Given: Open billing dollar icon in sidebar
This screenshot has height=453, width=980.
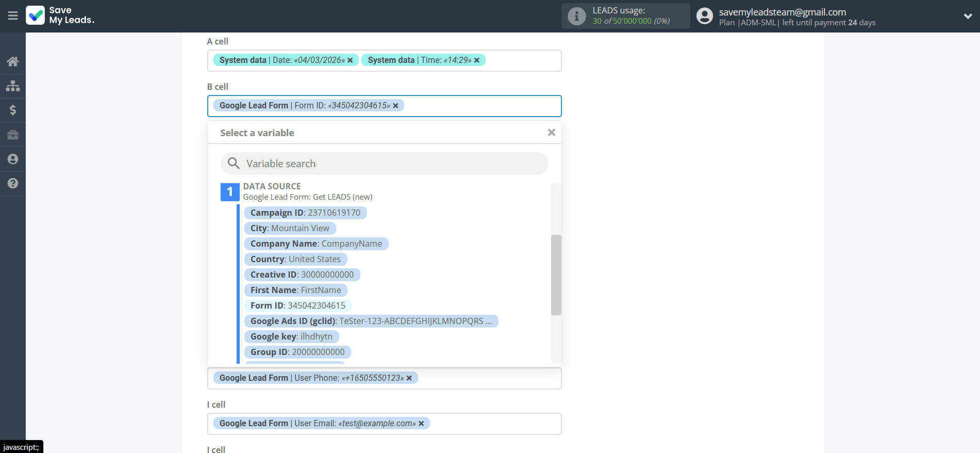Looking at the screenshot, I should pyautogui.click(x=13, y=110).
